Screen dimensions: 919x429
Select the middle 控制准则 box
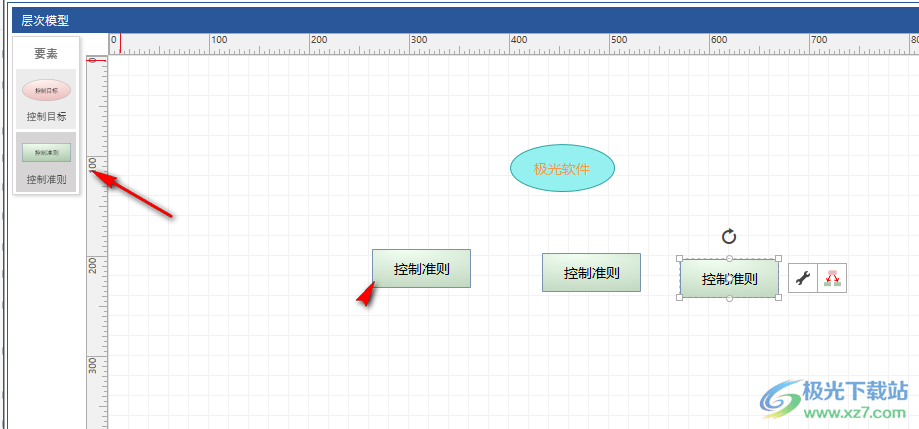coord(591,273)
